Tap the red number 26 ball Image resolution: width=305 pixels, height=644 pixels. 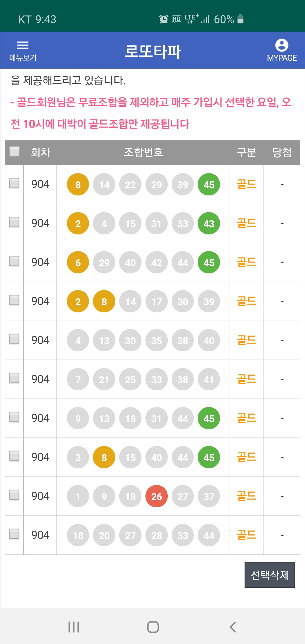coord(156,496)
